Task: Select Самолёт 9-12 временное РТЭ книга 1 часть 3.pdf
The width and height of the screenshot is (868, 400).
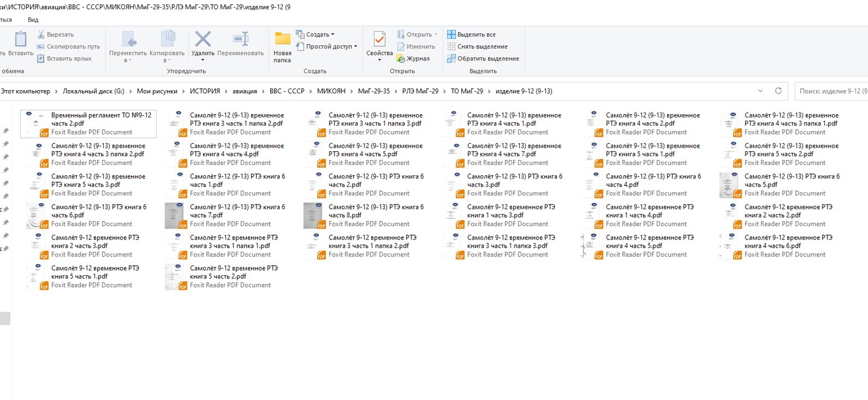Action: [x=504, y=216]
